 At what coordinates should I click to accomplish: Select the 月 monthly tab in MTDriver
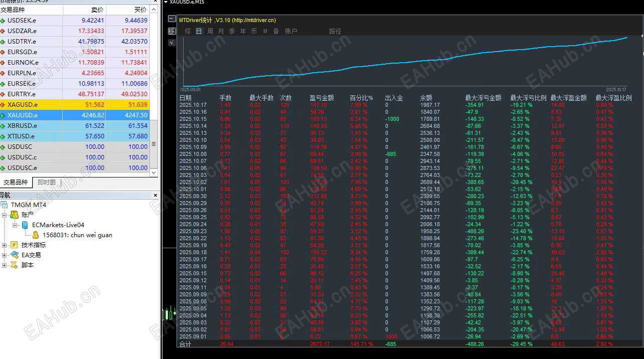click(x=221, y=31)
